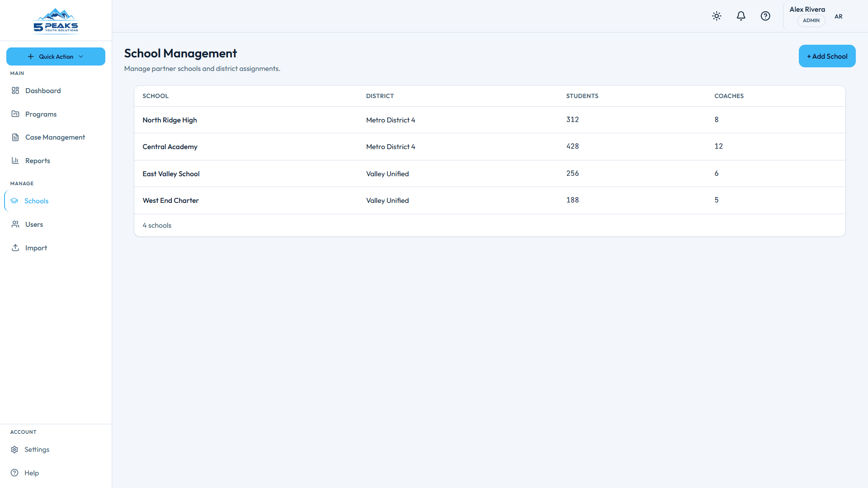Image resolution: width=868 pixels, height=488 pixels.
Task: Sort by the DISTRICT column header
Action: coord(380,96)
